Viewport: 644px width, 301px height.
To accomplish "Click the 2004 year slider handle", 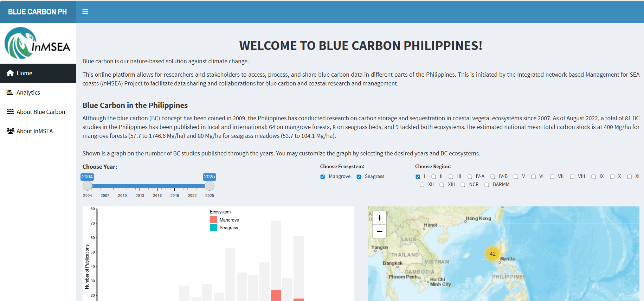I will pos(87,186).
